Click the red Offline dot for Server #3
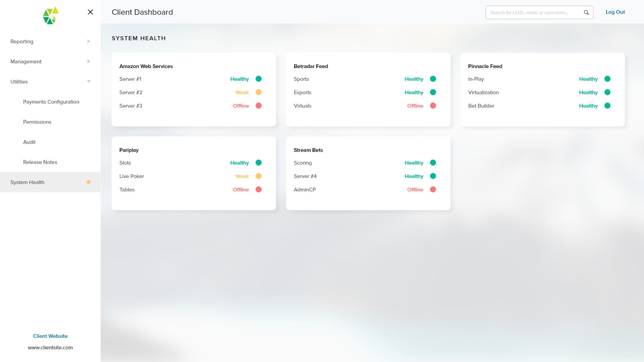The image size is (644, 362). pyautogui.click(x=259, y=106)
